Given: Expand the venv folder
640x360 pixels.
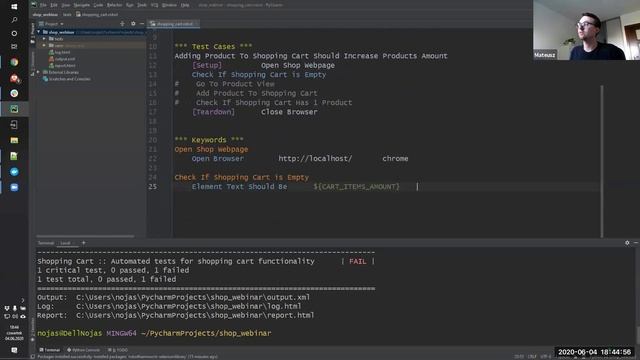Looking at the screenshot, I should (44, 45).
